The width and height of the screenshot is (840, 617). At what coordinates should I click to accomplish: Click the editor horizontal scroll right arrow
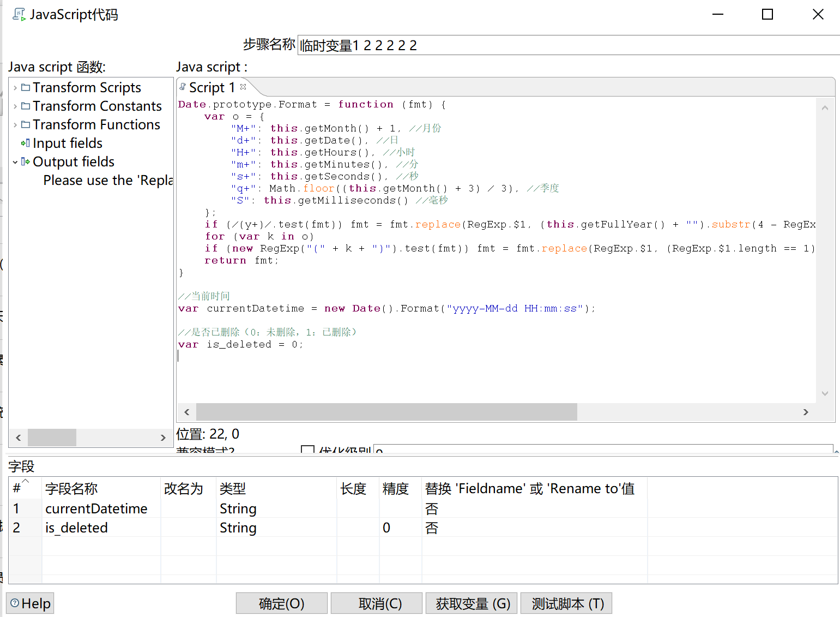(x=806, y=412)
